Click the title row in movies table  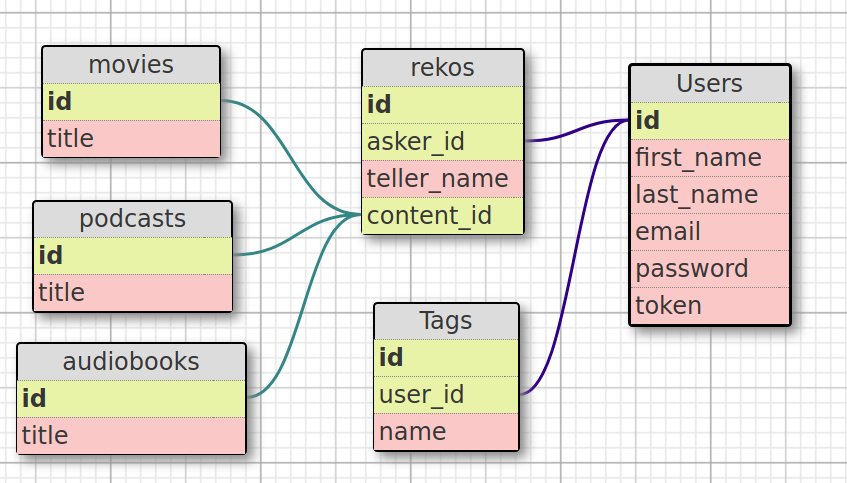click(131, 138)
